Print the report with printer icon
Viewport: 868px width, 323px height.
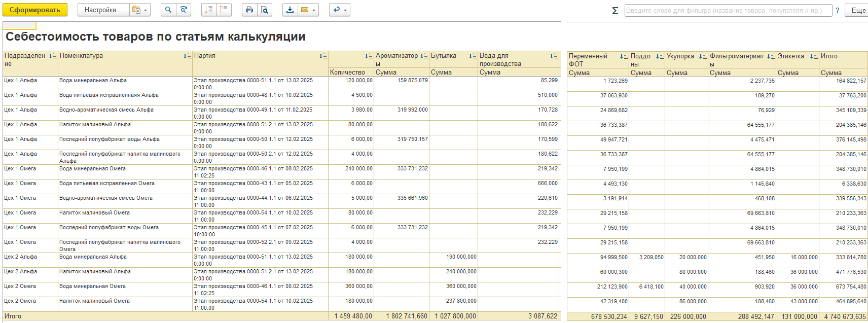click(249, 10)
